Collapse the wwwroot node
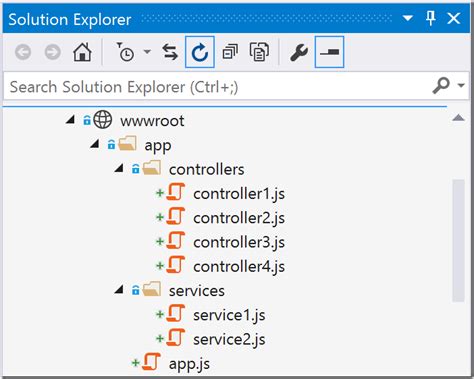This screenshot has width=474, height=379. (70, 120)
